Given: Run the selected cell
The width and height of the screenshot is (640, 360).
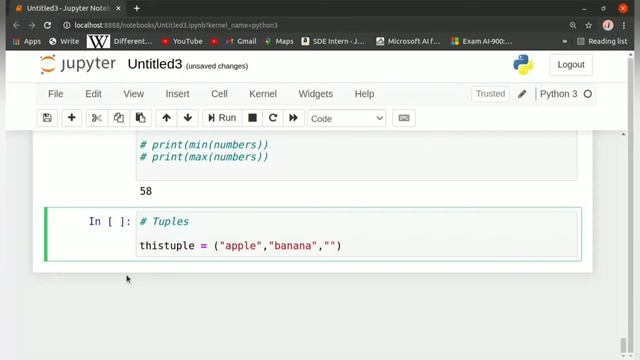Looking at the screenshot, I should coord(222,118).
